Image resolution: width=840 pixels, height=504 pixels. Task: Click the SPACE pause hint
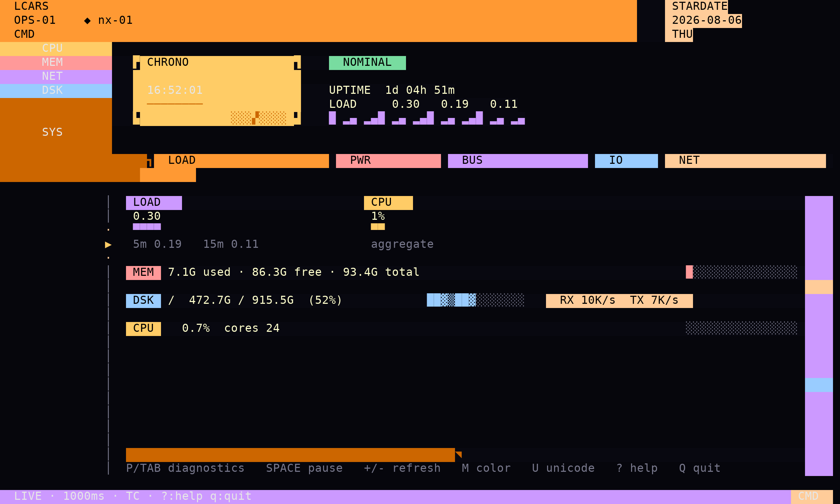point(304,468)
